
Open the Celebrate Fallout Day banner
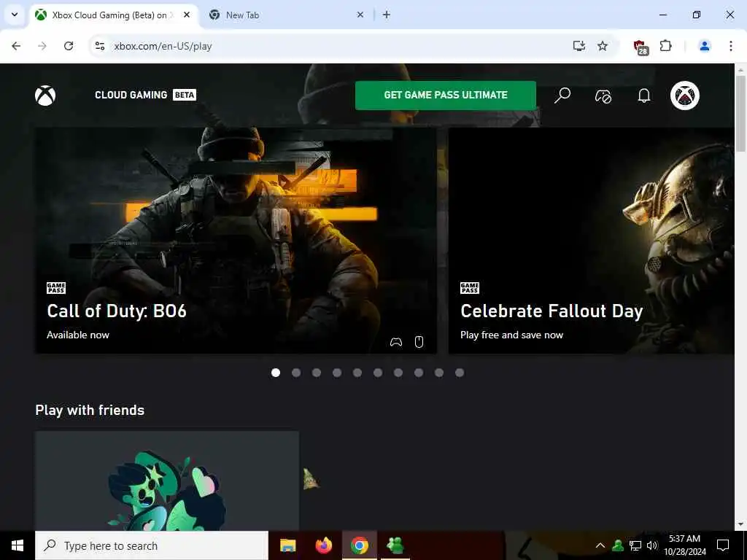591,241
